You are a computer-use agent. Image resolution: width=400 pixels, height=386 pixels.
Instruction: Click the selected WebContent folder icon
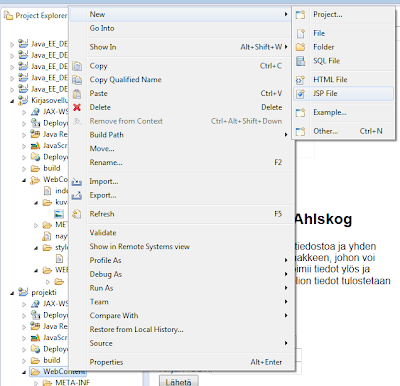point(35,371)
